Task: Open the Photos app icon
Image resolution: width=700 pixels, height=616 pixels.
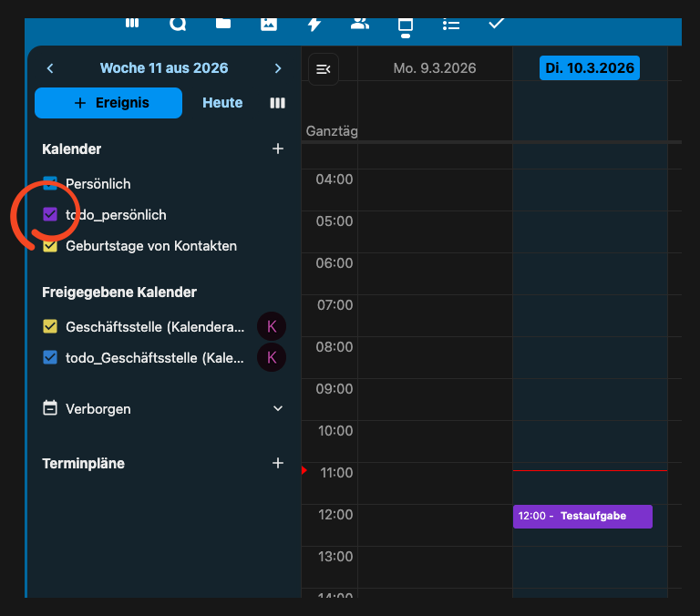Action: 269,24
